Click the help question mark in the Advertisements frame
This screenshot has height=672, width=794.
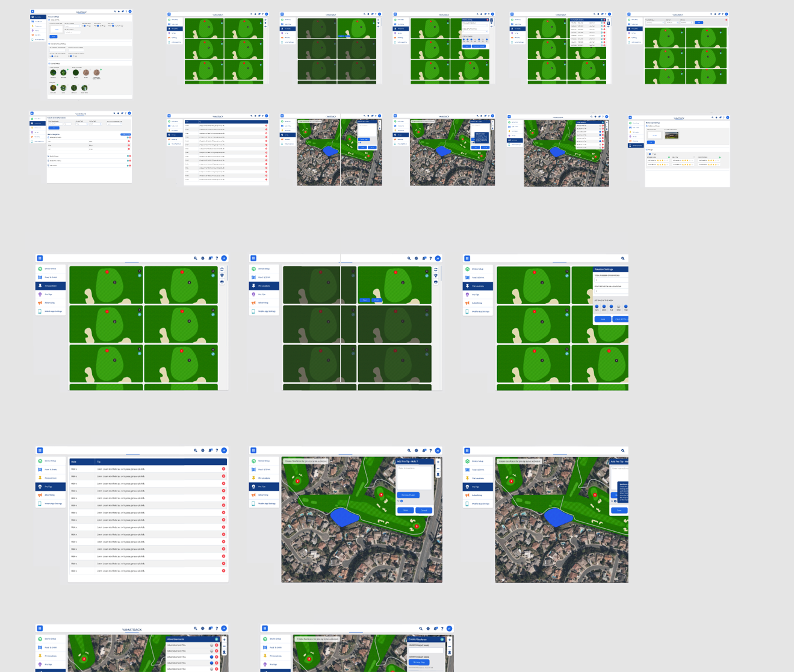(x=217, y=629)
